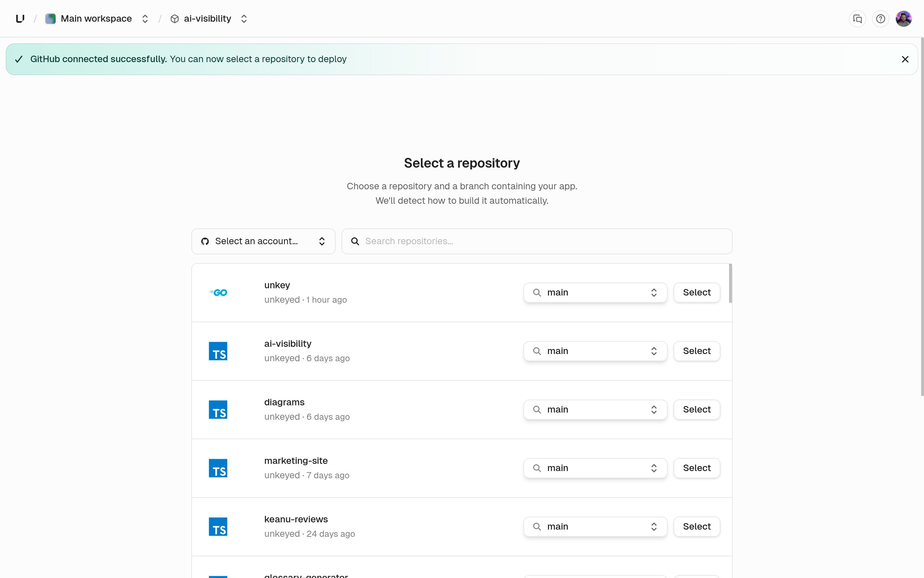The image size is (924, 578).
Task: Click the search icon in keanu-reviews branch field
Action: tap(537, 526)
